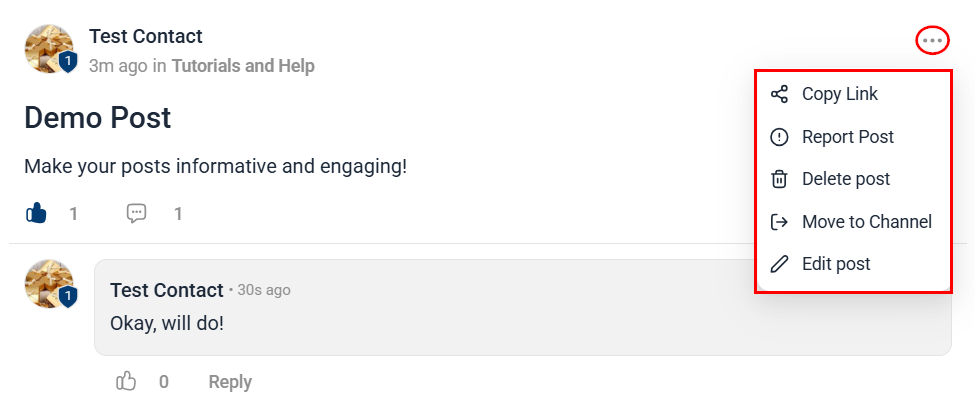
Task: Click the Edit post pencil icon
Action: click(x=779, y=264)
